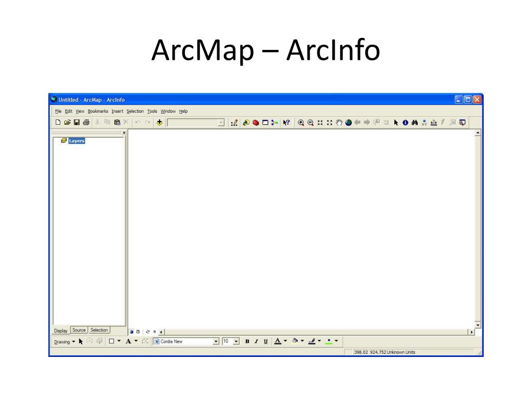The width and height of the screenshot is (532, 399).
Task: Click Fixed Zoom Out icon
Action: tap(329, 123)
